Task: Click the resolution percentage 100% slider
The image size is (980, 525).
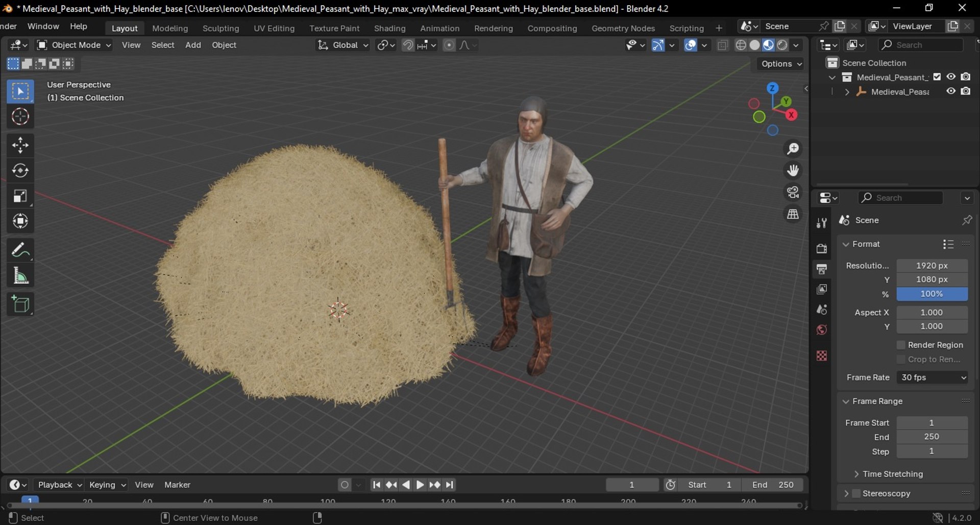Action: pyautogui.click(x=932, y=294)
